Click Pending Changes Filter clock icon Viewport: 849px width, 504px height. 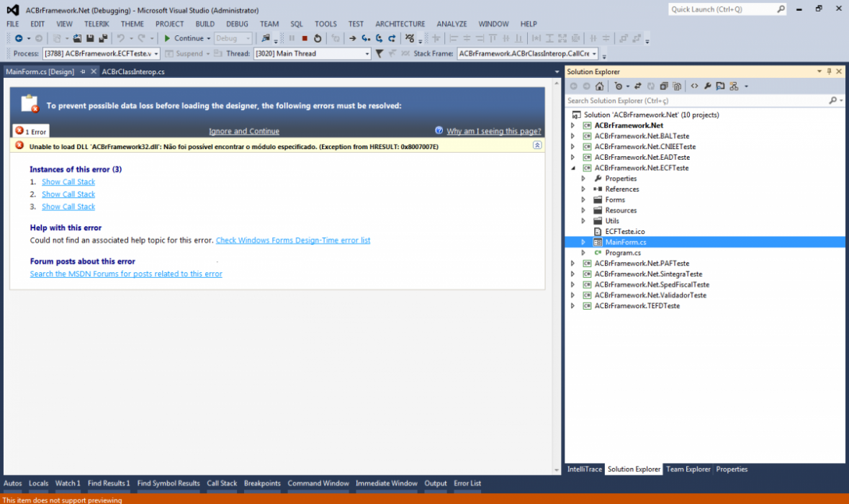(x=619, y=86)
